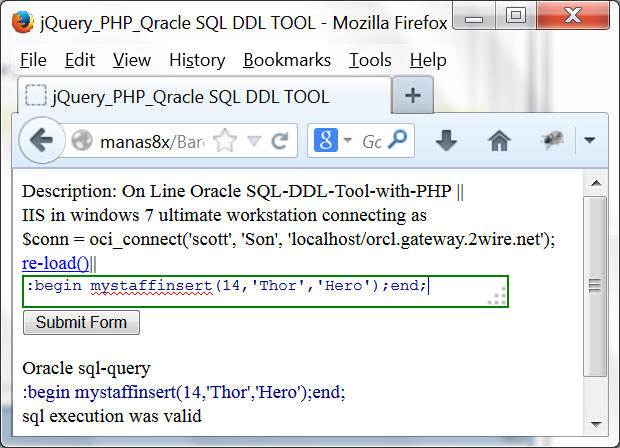The height and width of the screenshot is (448, 620).
Task: Open the URL history dropdown arrow
Action: click(x=254, y=141)
